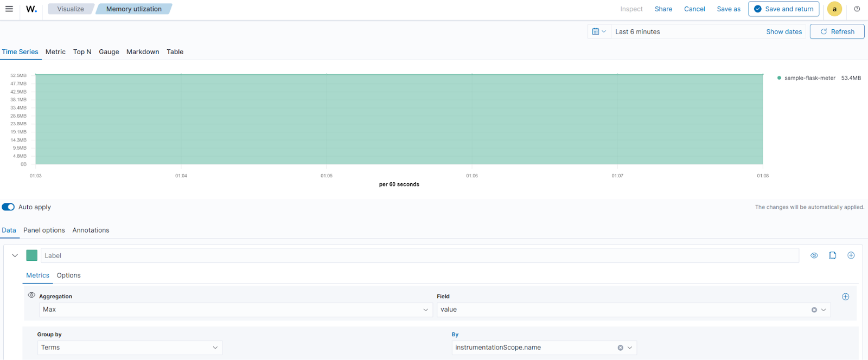Click the W. home logo

click(31, 9)
